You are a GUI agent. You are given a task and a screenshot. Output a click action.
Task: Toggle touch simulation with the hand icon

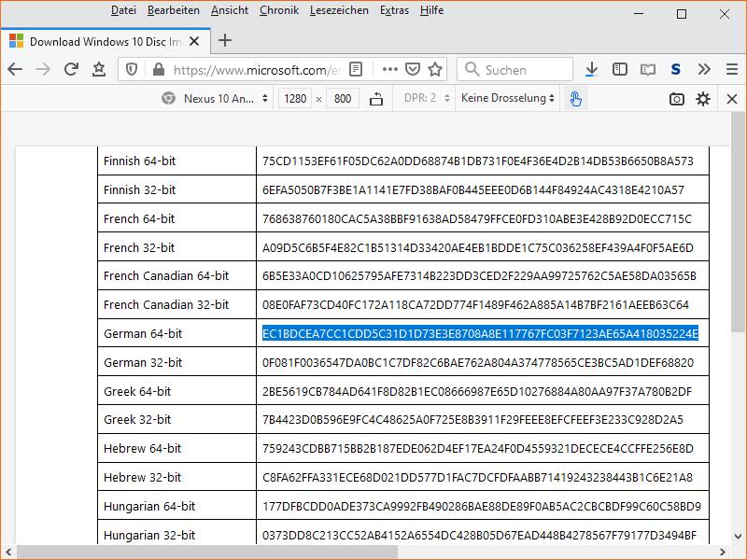[574, 97]
